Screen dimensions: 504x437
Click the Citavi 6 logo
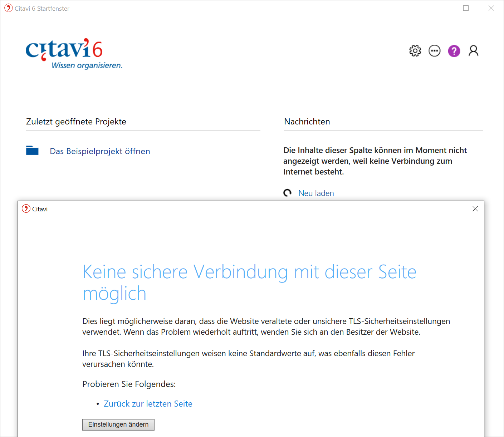tap(74, 54)
